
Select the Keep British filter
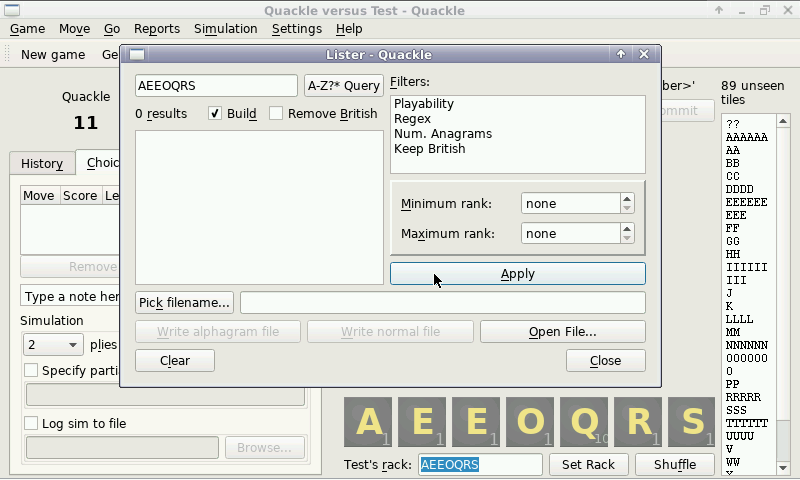point(430,149)
